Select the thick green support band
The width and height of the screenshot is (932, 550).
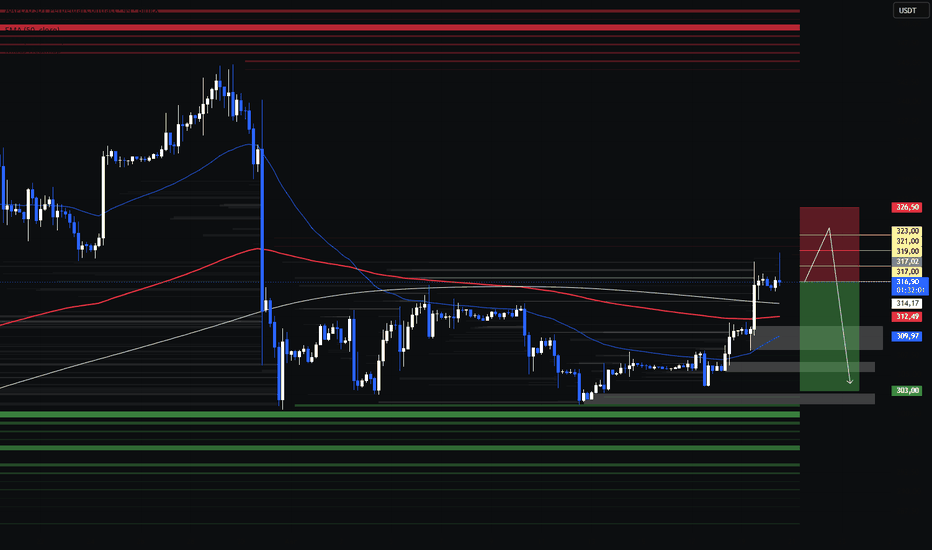[399, 414]
